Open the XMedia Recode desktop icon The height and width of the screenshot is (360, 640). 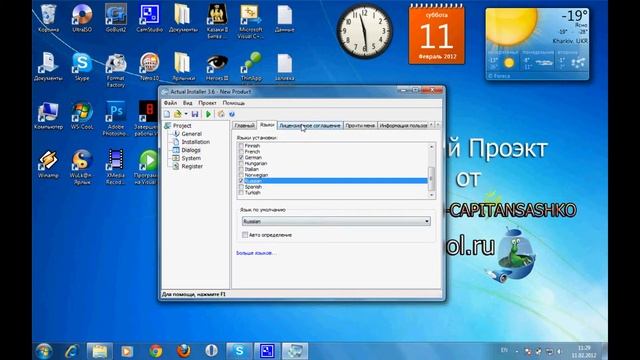[x=116, y=167]
